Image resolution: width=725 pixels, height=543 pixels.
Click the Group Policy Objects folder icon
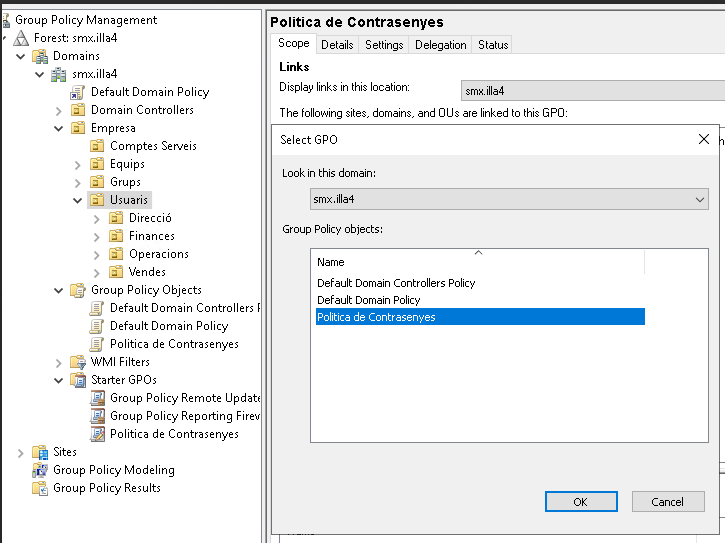pyautogui.click(x=78, y=290)
